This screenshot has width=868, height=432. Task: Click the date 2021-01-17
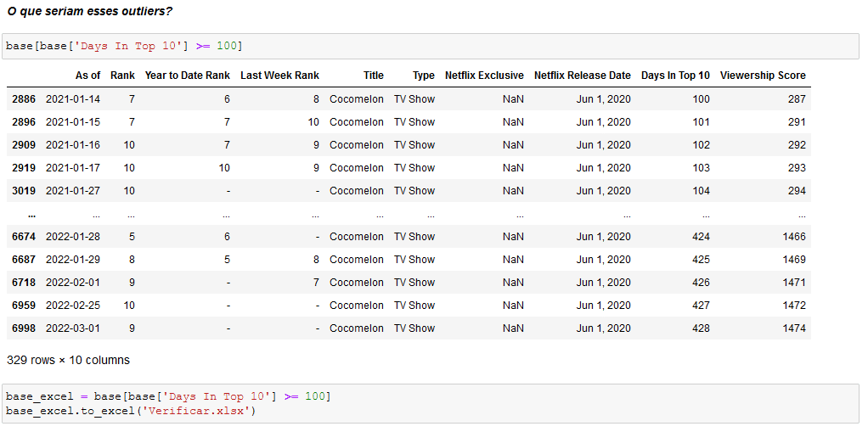[73, 167]
